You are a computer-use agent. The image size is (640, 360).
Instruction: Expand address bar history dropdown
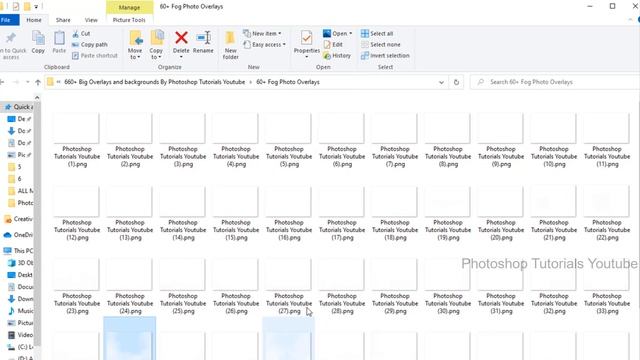pos(441,82)
